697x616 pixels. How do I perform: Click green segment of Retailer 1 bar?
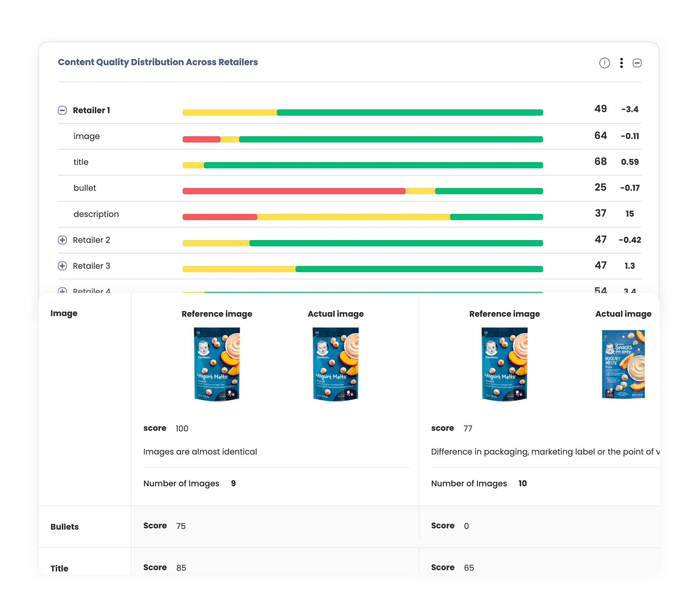pos(409,113)
